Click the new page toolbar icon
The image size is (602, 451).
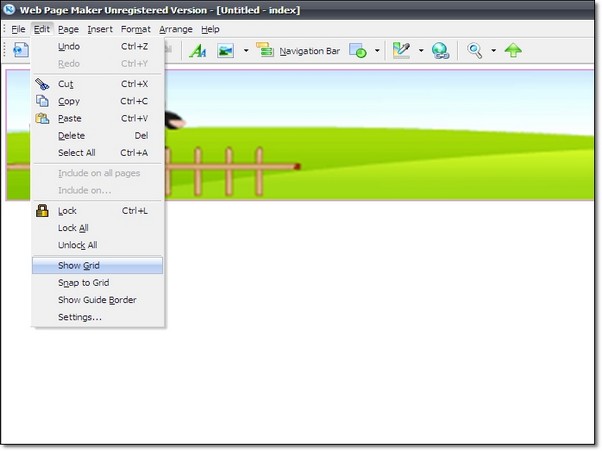pyautogui.click(x=21, y=50)
